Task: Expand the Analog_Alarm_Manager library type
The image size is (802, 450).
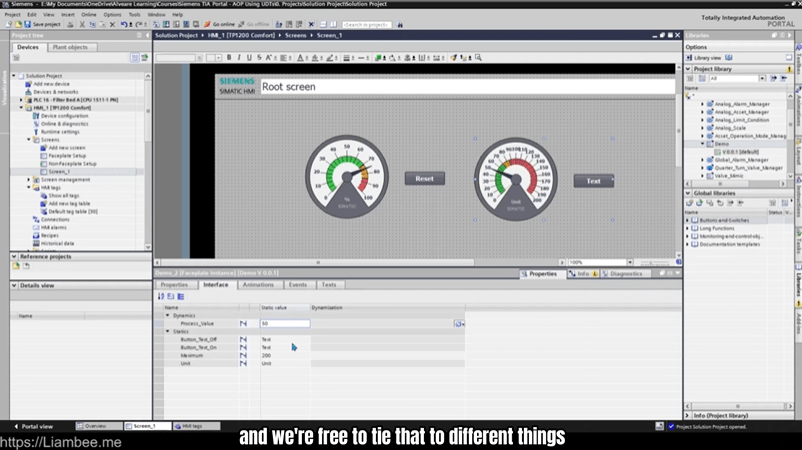Action: [x=702, y=104]
